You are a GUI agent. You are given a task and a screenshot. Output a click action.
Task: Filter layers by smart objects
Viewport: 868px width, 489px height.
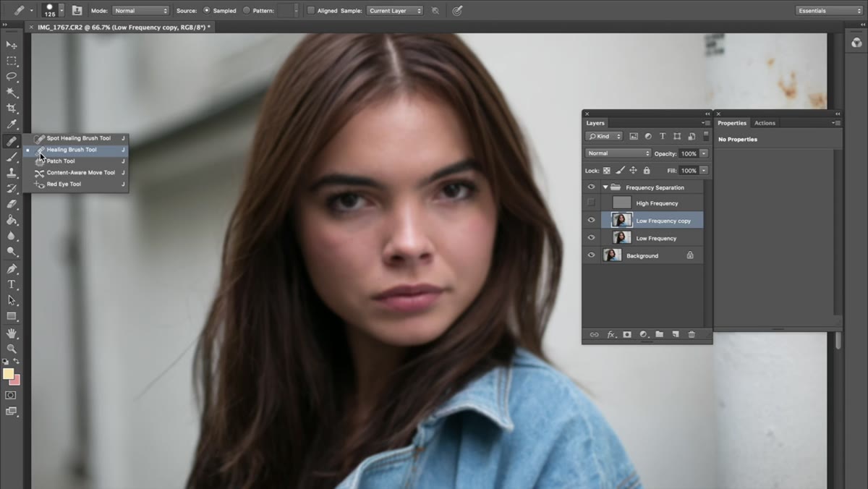[x=692, y=136]
